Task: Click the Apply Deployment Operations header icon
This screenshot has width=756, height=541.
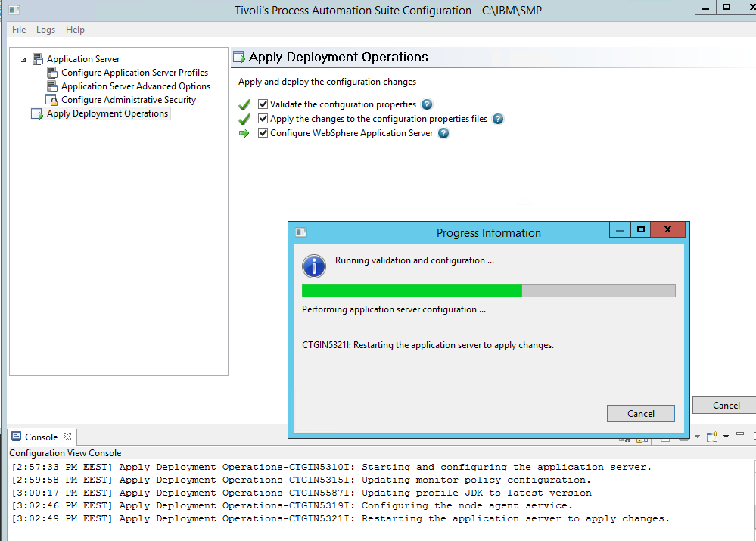Action: [x=239, y=58]
